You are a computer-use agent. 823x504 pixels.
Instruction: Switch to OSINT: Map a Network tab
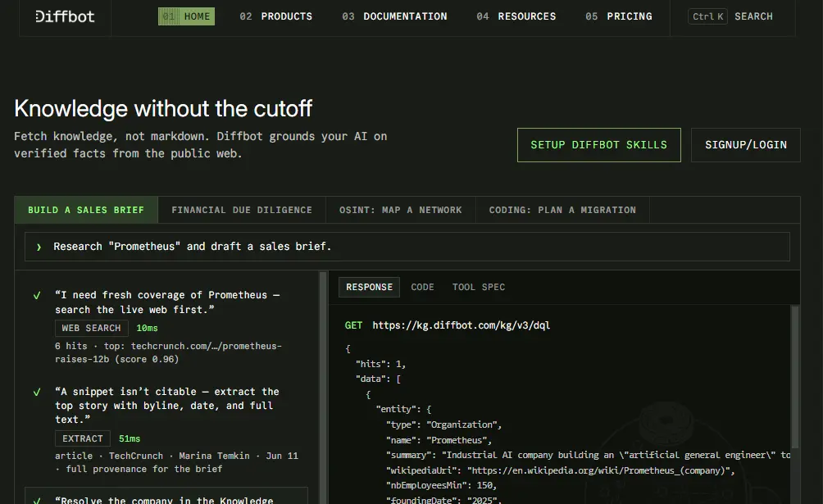pos(401,210)
